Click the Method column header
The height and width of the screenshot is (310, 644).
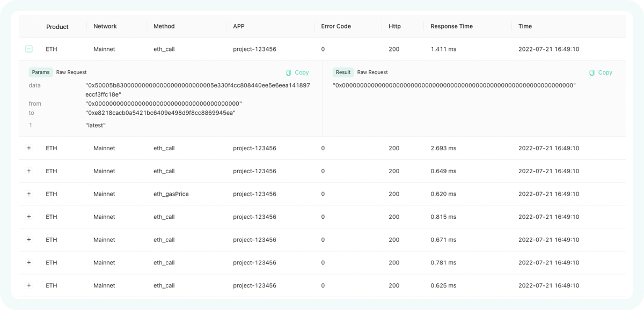tap(164, 26)
